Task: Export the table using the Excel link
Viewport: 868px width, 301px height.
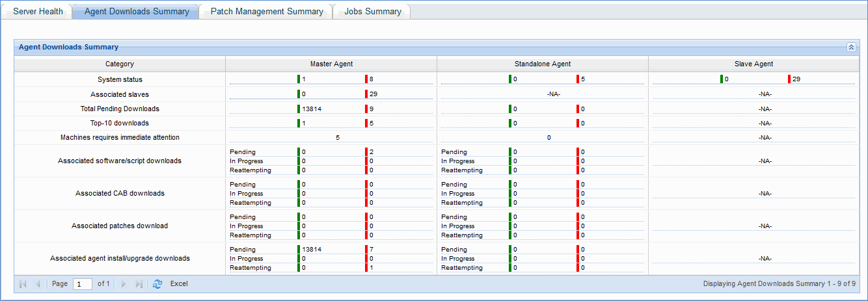Action: (x=179, y=284)
